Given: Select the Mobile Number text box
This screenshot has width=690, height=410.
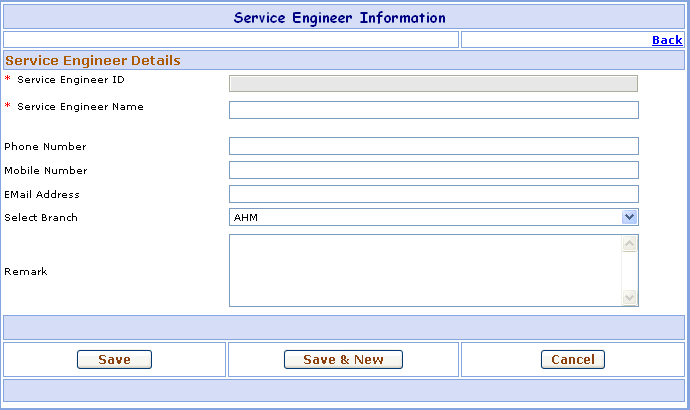Looking at the screenshot, I should coord(433,170).
